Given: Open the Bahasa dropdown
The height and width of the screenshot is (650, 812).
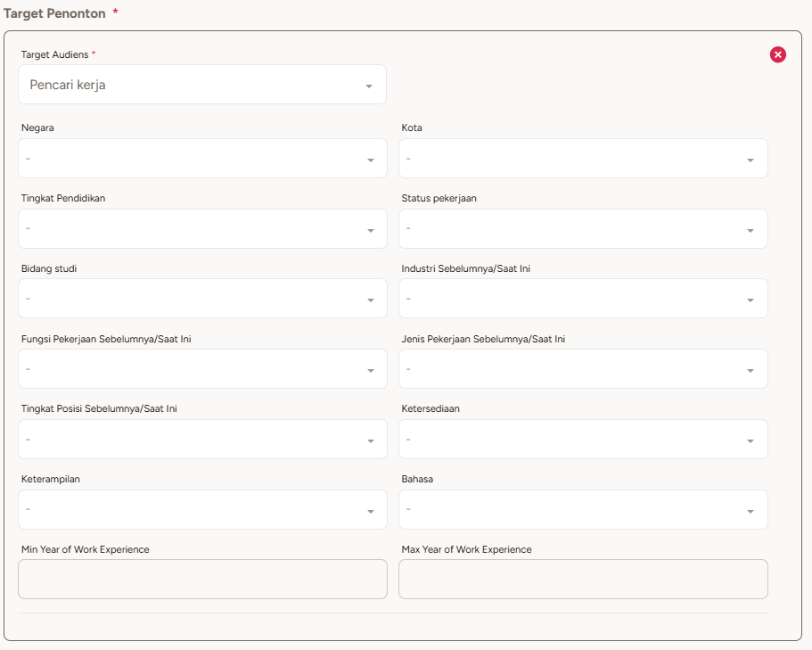Looking at the screenshot, I should [x=582, y=510].
